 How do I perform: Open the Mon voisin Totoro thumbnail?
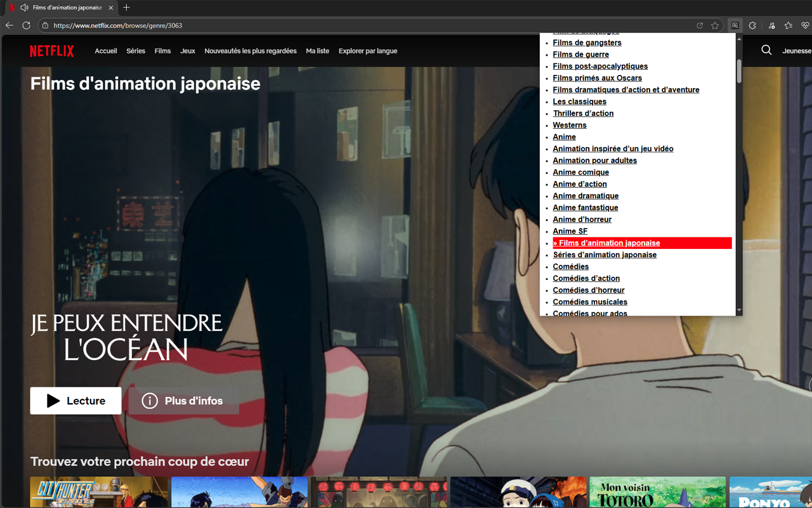click(657, 492)
